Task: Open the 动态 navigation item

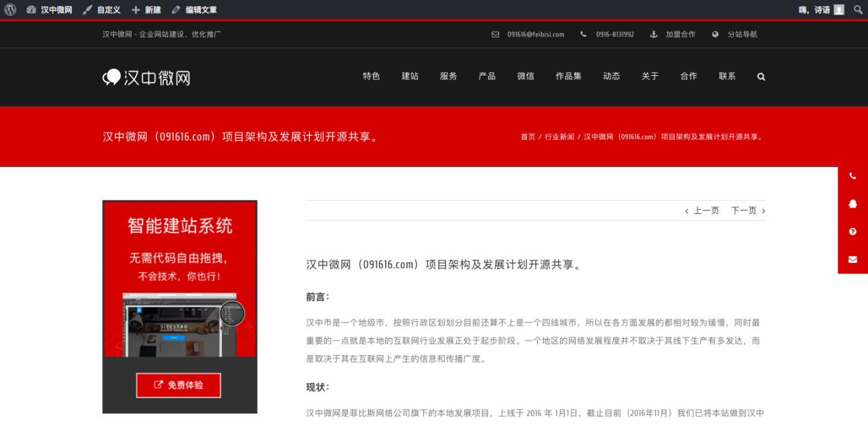Action: (x=612, y=76)
